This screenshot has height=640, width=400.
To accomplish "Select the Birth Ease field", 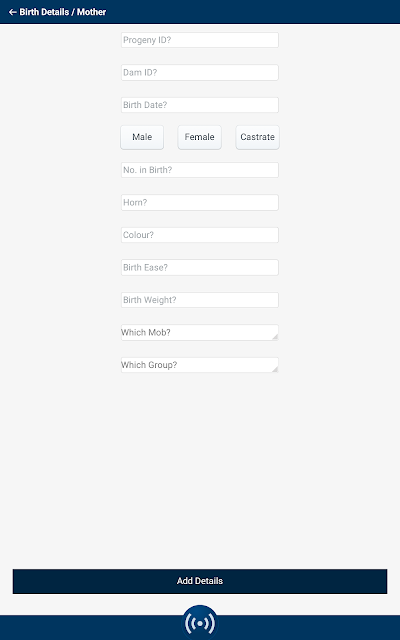I will 200,267.
